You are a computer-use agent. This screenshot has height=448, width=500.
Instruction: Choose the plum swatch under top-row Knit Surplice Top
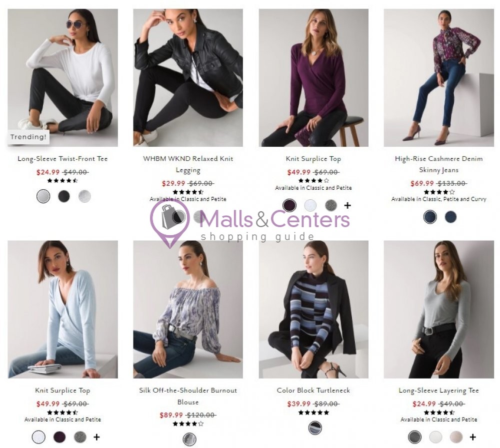point(289,205)
